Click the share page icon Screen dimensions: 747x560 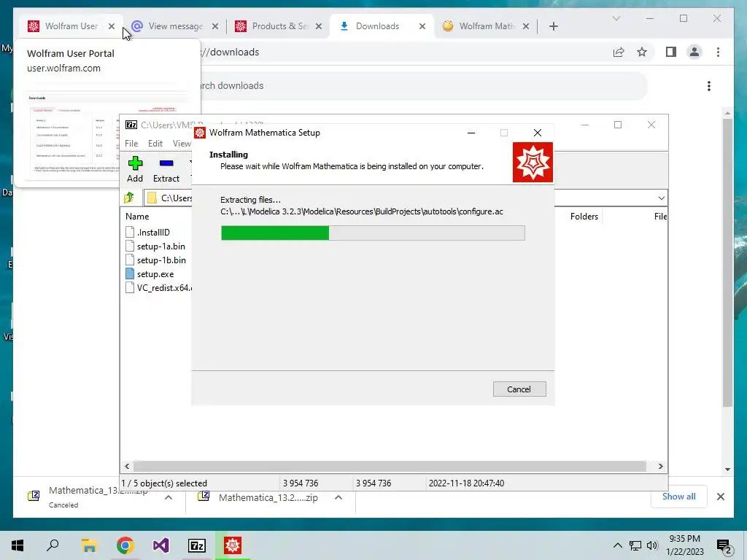pyautogui.click(x=619, y=52)
